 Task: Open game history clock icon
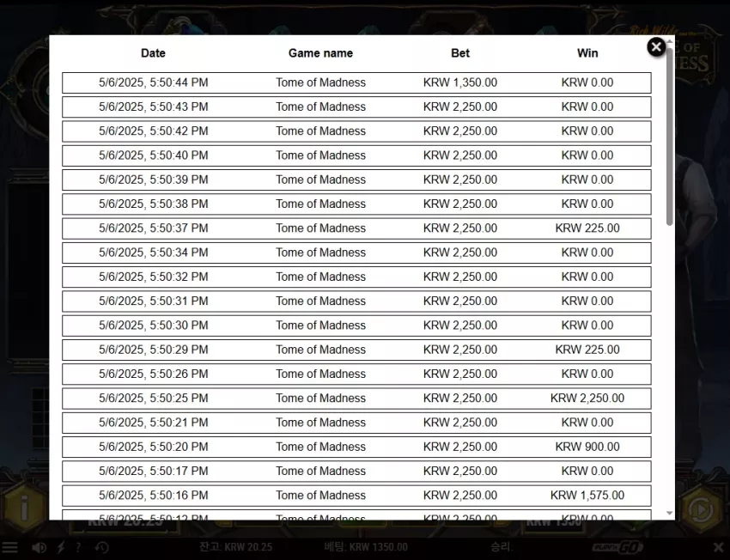pos(102,547)
